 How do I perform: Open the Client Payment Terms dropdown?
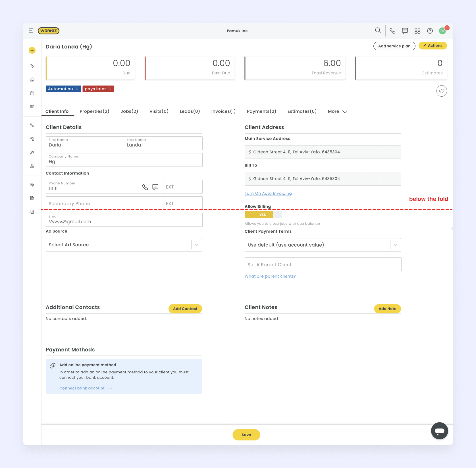pyautogui.click(x=323, y=245)
